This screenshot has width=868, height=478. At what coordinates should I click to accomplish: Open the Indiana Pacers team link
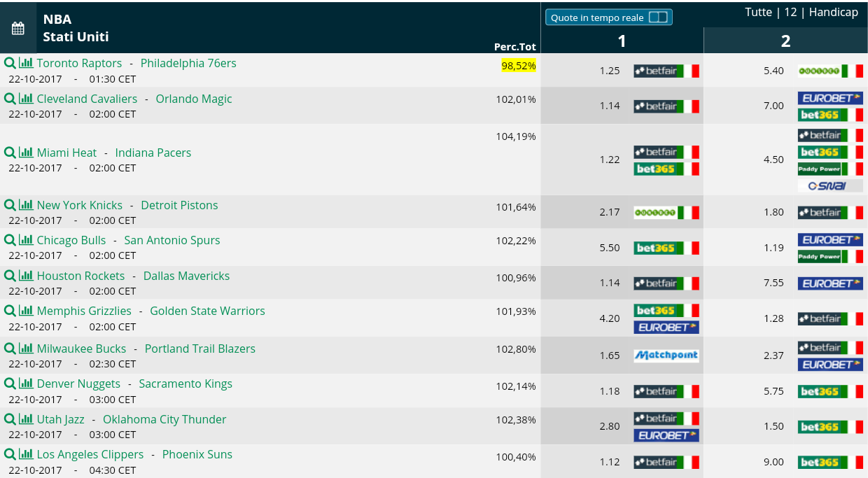153,153
